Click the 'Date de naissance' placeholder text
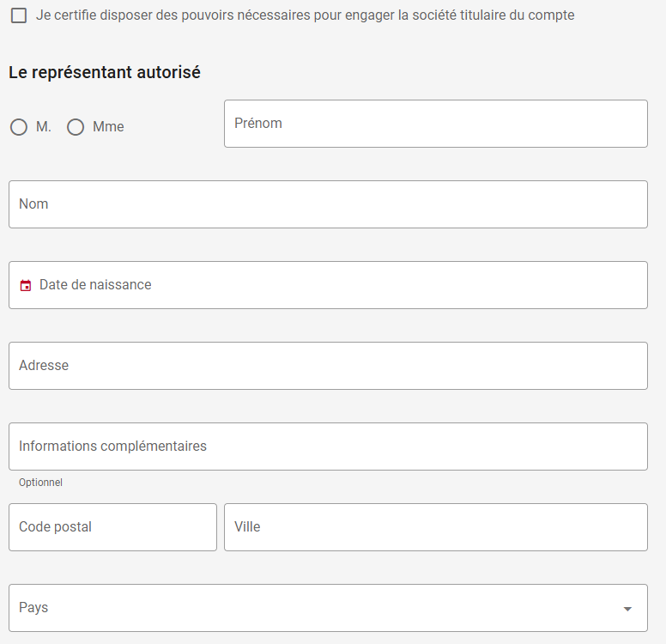 (x=95, y=285)
